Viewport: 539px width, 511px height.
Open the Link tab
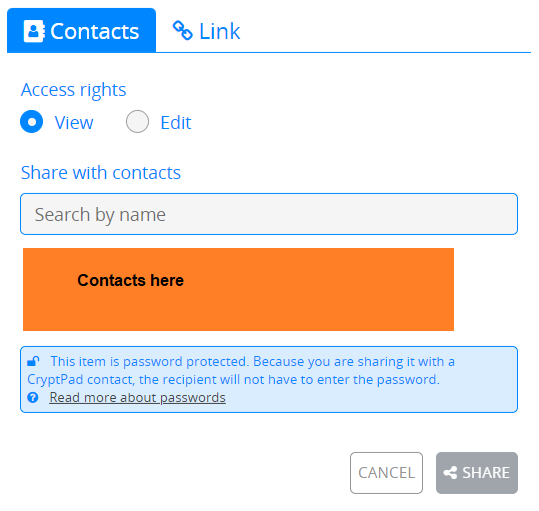pyautogui.click(x=206, y=31)
